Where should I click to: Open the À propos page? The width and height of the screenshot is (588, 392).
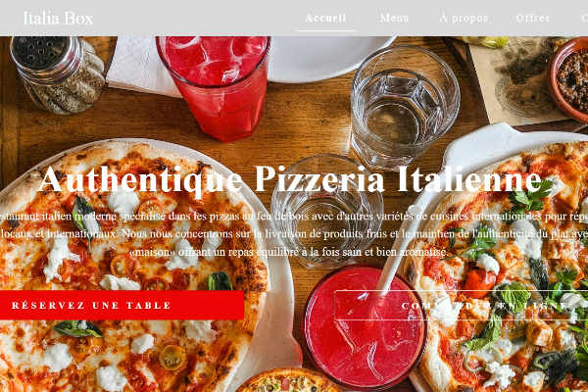tap(464, 18)
